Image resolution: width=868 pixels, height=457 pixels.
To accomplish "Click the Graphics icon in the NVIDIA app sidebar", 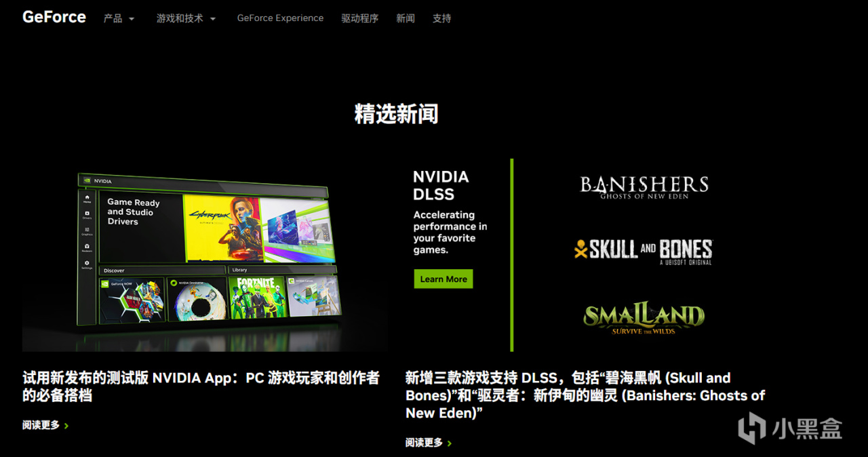I will [87, 230].
